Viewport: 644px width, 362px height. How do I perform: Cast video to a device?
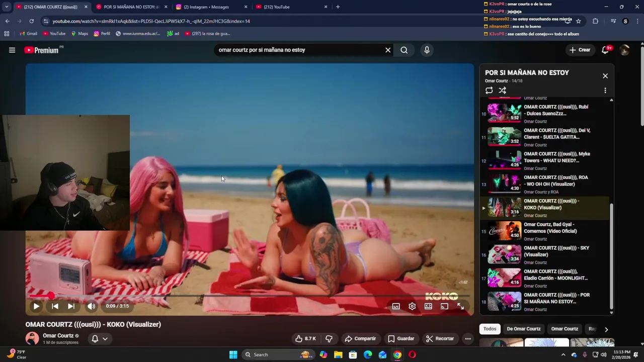(444, 306)
